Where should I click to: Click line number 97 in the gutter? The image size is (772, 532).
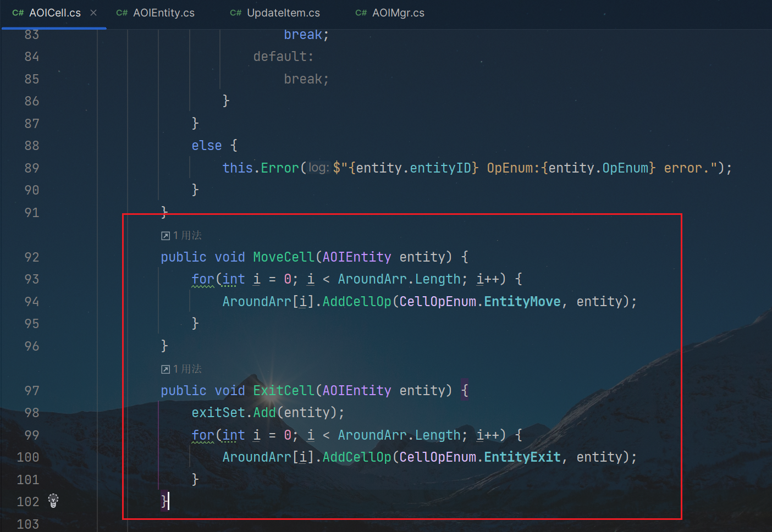32,390
